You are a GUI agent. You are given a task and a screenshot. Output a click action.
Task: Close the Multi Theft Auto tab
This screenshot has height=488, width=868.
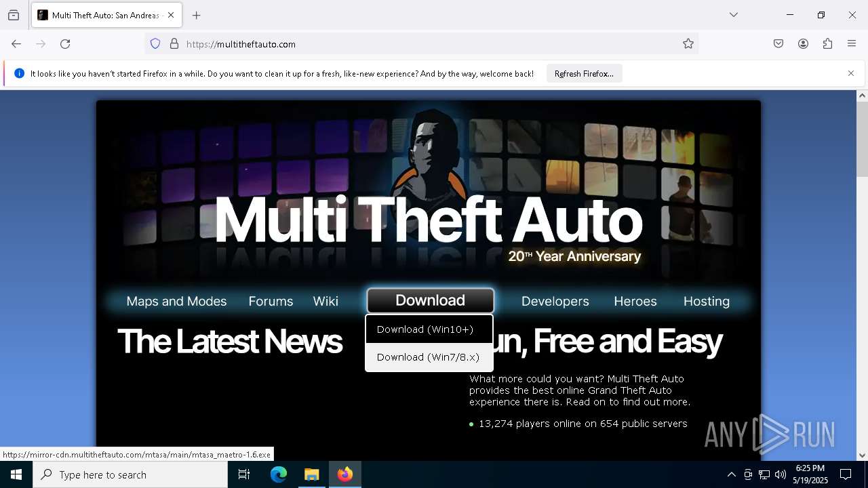171,15
